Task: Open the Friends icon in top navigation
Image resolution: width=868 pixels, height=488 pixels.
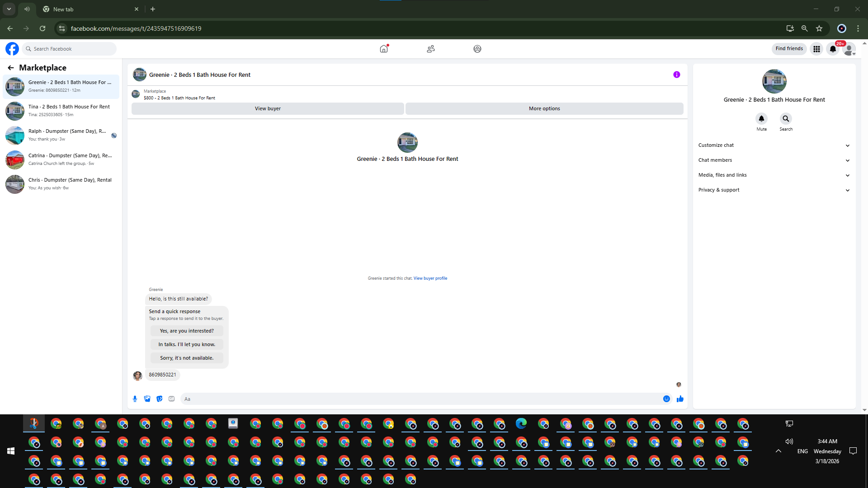Action: 431,49
